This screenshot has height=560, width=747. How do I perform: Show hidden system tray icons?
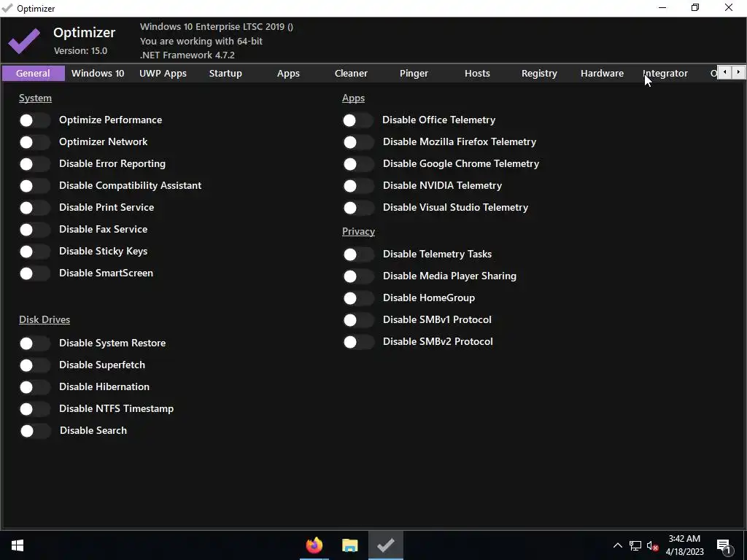(617, 545)
